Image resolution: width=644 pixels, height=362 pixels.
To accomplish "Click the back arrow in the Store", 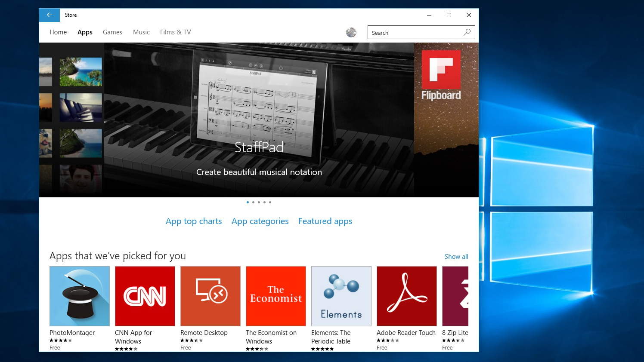I will pyautogui.click(x=49, y=15).
